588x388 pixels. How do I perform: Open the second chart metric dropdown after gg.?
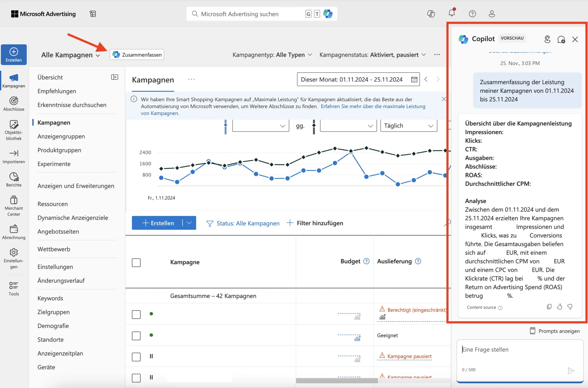348,126
